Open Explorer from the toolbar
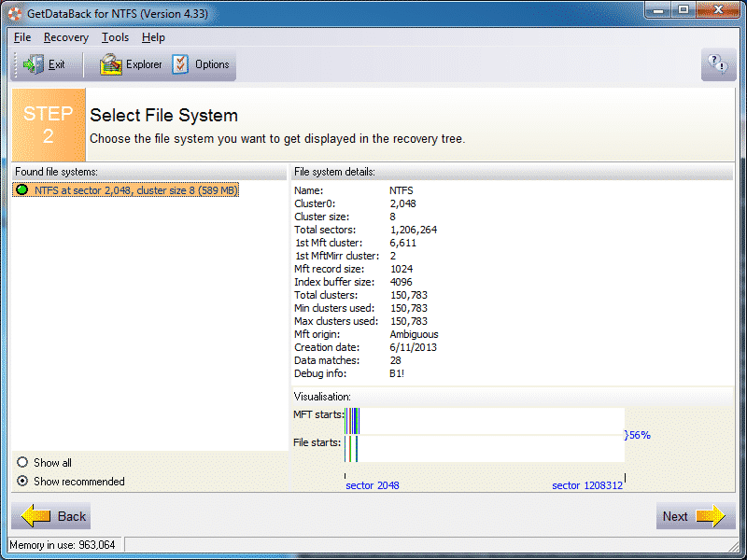 point(111,65)
